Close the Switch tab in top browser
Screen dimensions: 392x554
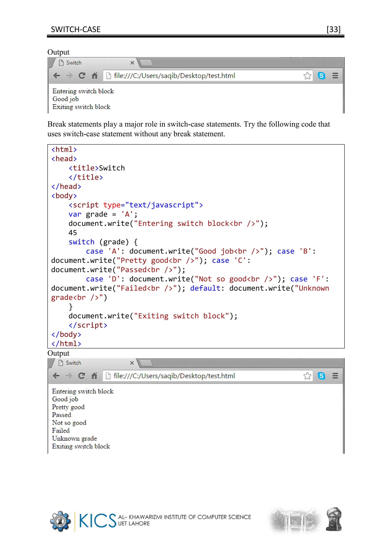pyautogui.click(x=132, y=63)
